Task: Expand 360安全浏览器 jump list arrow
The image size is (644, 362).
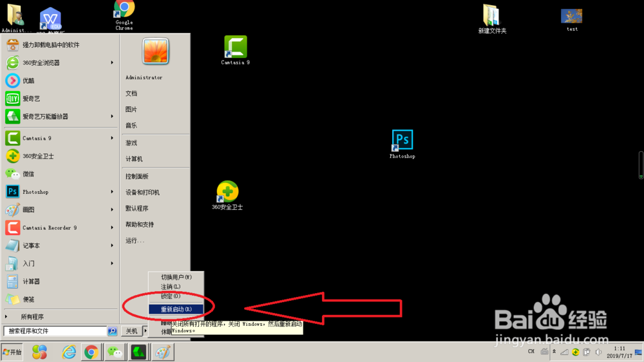Action: (111, 62)
